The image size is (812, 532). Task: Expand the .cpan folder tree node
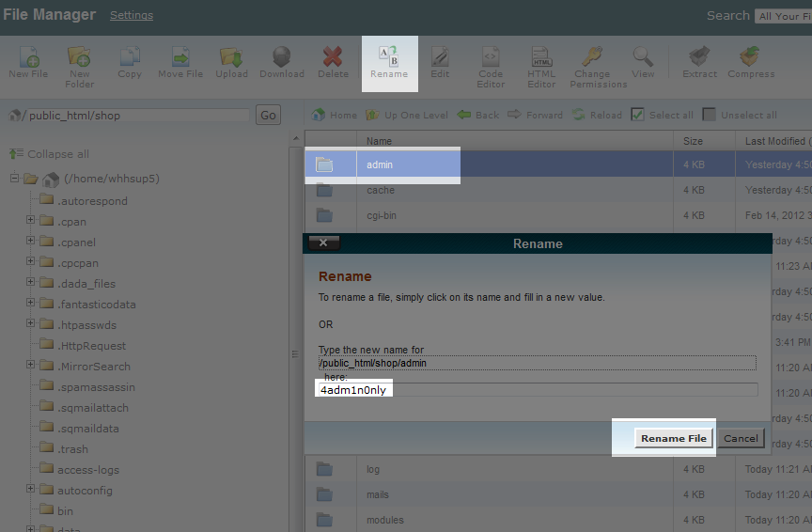[30, 221]
